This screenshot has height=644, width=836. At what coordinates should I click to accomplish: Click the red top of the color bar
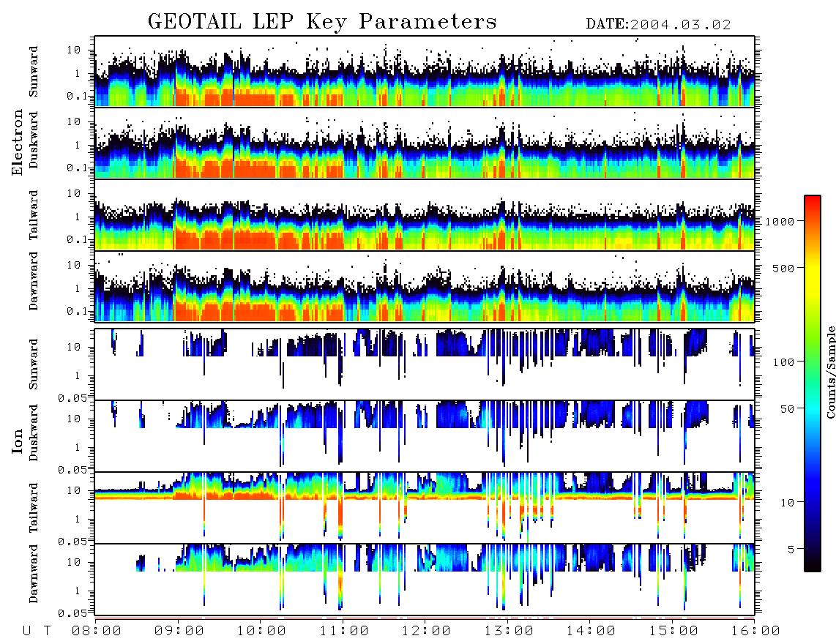tap(813, 203)
